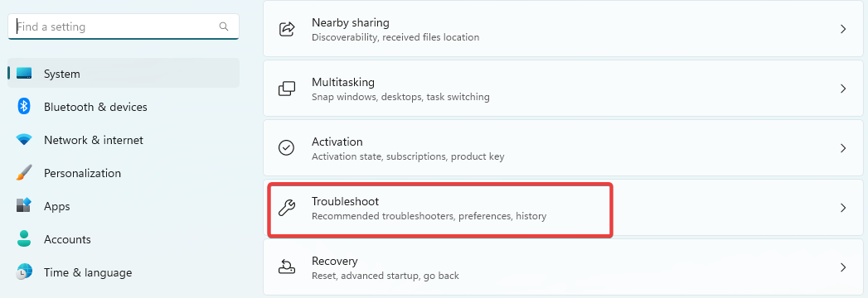The width and height of the screenshot is (868, 298).
Task: Expand Nearby sharing with its chevron
Action: [843, 29]
